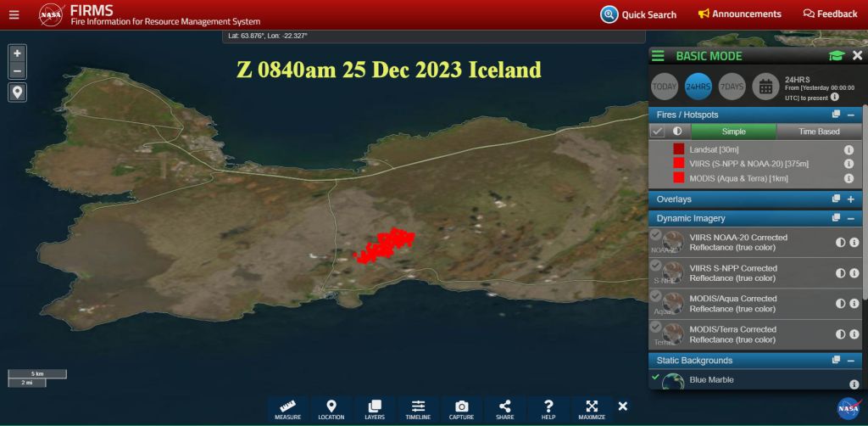
Task: Select the 7DAYS time range
Action: [x=732, y=86]
